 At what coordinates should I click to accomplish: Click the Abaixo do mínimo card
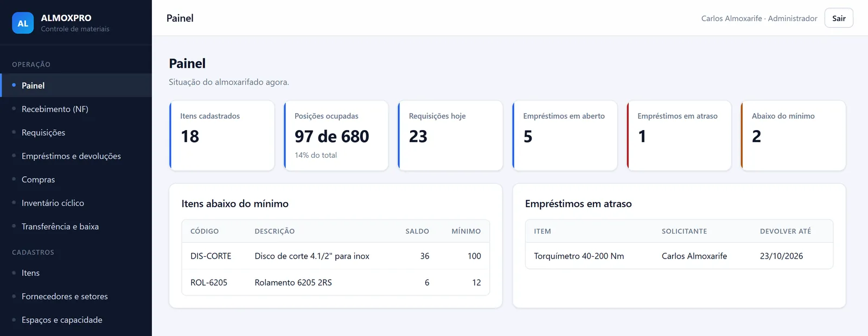pos(793,135)
